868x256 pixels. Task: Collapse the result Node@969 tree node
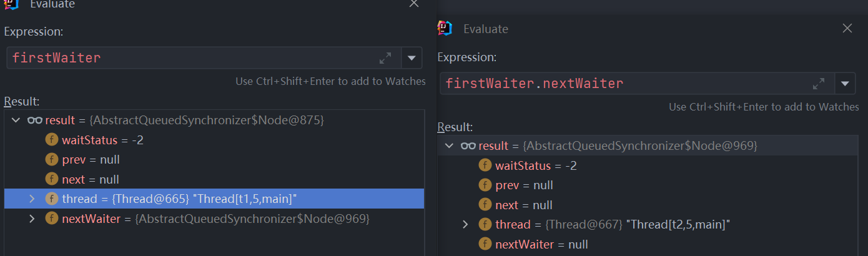(448, 146)
